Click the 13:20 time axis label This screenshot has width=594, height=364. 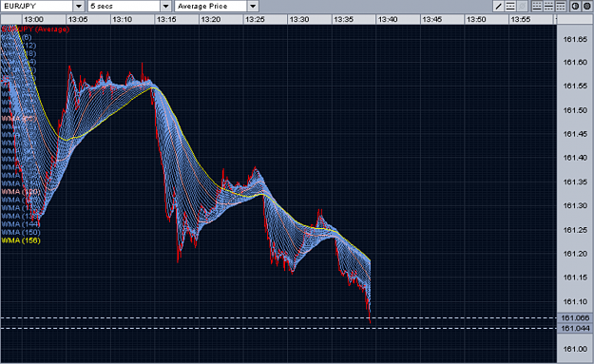[211, 19]
